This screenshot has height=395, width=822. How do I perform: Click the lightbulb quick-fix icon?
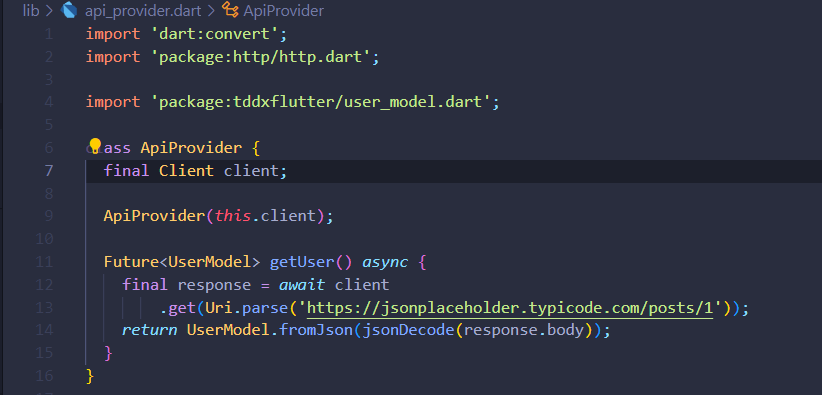94,146
